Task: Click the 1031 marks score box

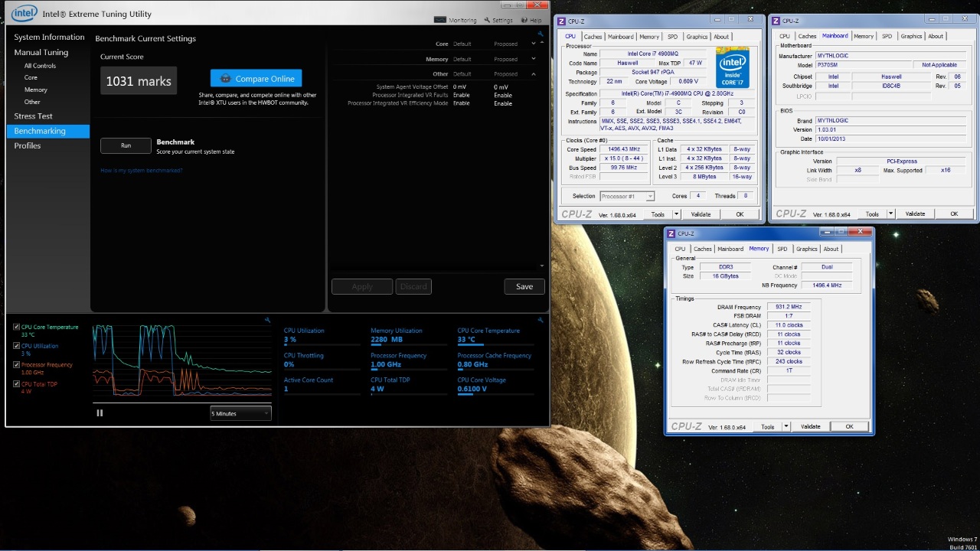Action: pyautogui.click(x=139, y=81)
